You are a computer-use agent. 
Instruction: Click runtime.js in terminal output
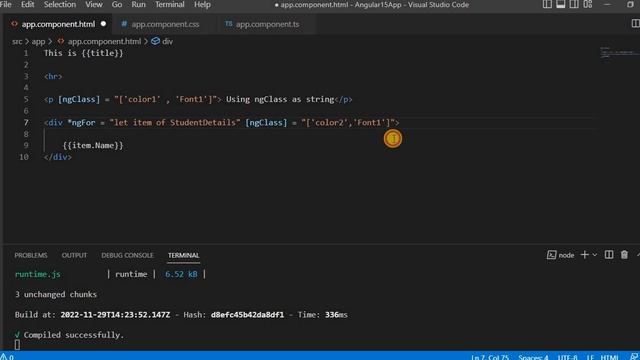38,274
